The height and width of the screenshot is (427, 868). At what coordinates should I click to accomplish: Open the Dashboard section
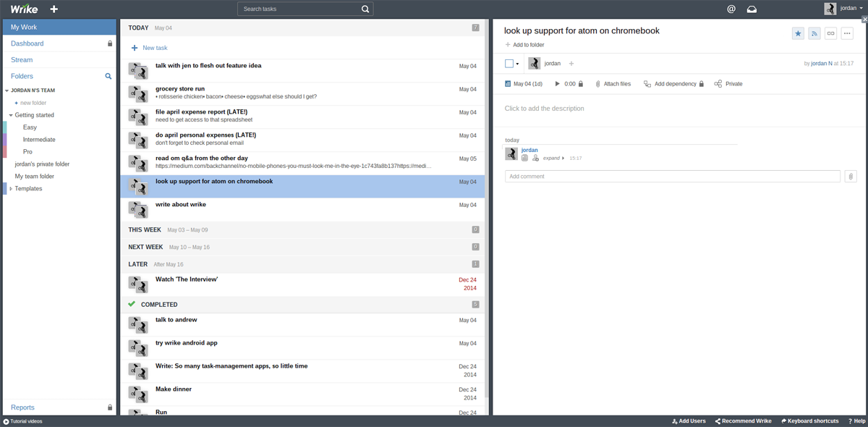click(27, 43)
